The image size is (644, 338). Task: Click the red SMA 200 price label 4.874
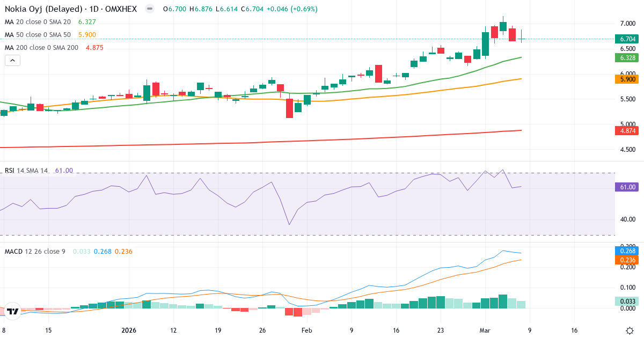[x=627, y=129]
